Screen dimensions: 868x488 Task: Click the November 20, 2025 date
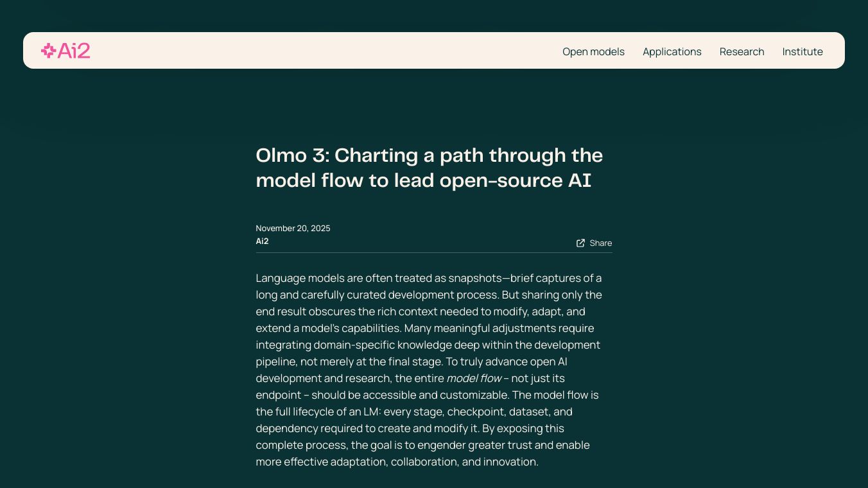coord(293,228)
